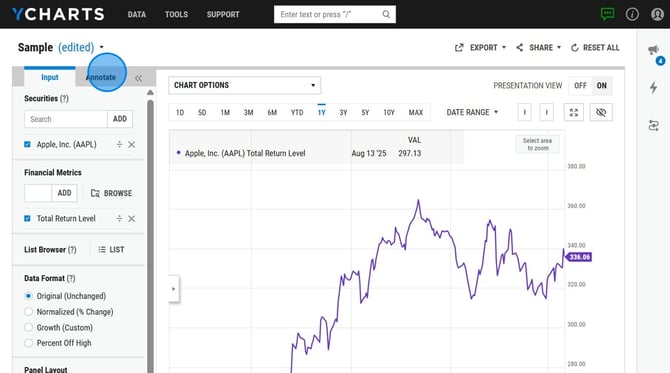
Task: Click BROWSE financial metrics button
Action: click(x=112, y=193)
